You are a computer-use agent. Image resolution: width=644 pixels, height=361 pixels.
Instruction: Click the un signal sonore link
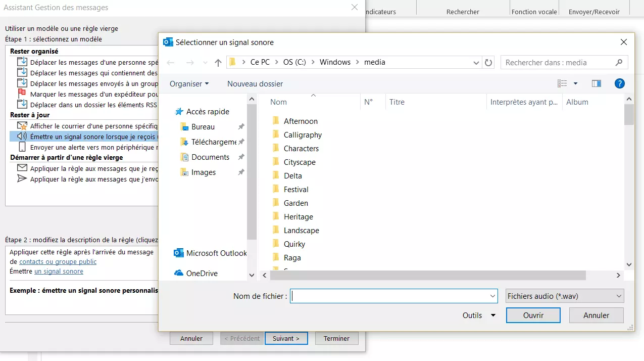pos(59,271)
